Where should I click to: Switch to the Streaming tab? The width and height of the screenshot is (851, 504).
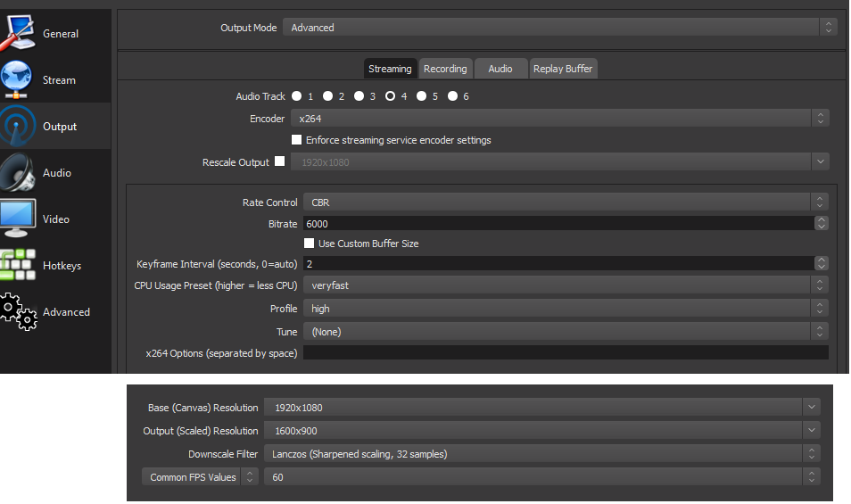[390, 69]
